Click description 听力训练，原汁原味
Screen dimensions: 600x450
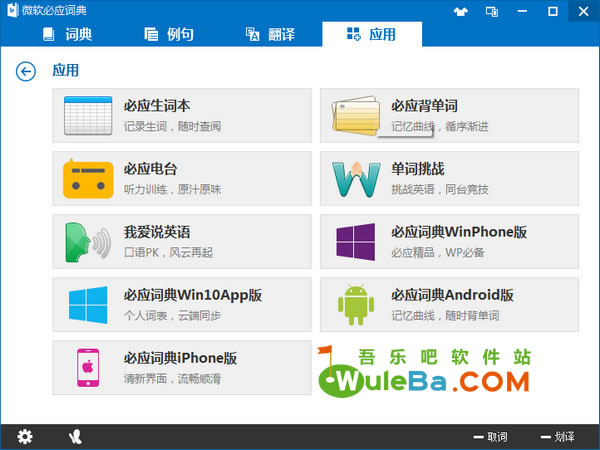[x=172, y=189]
